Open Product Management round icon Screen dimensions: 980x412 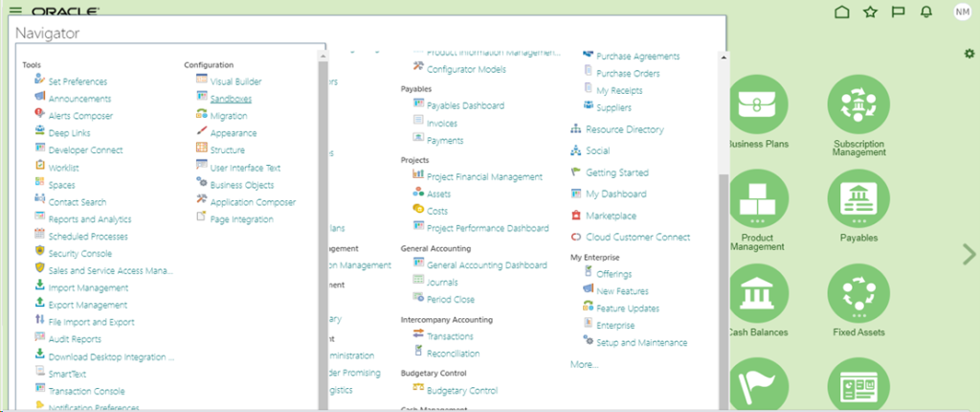click(x=758, y=200)
